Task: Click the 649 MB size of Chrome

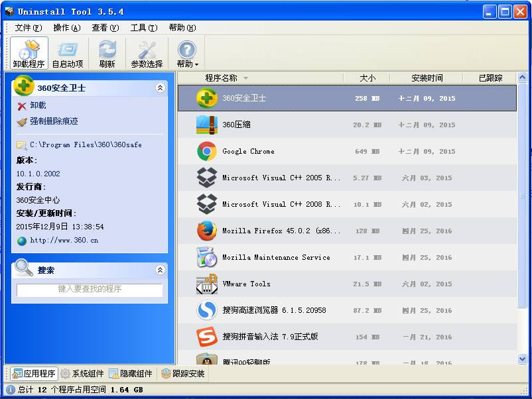Action: click(367, 152)
